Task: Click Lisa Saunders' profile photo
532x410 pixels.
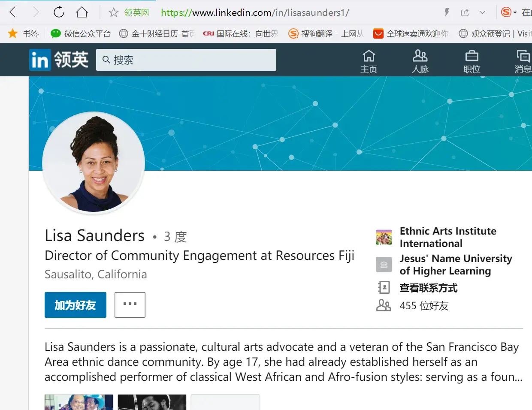Action: [94, 163]
